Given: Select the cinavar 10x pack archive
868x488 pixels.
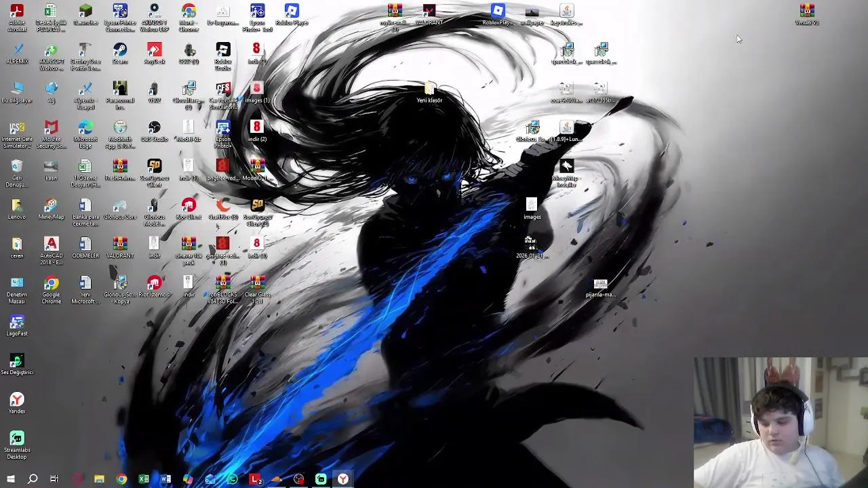Looking at the screenshot, I should pos(189,251).
